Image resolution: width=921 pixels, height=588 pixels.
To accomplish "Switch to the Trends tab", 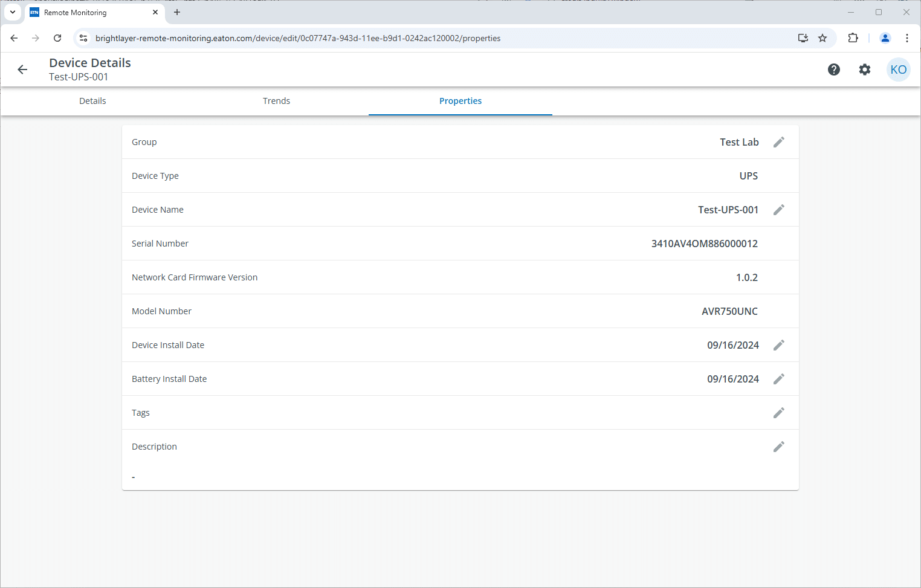I will point(276,101).
